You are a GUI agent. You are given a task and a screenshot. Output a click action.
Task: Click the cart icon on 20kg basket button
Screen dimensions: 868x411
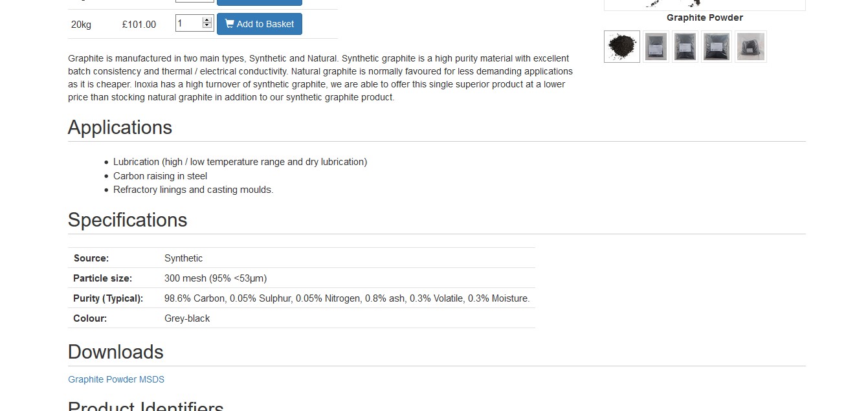point(229,24)
